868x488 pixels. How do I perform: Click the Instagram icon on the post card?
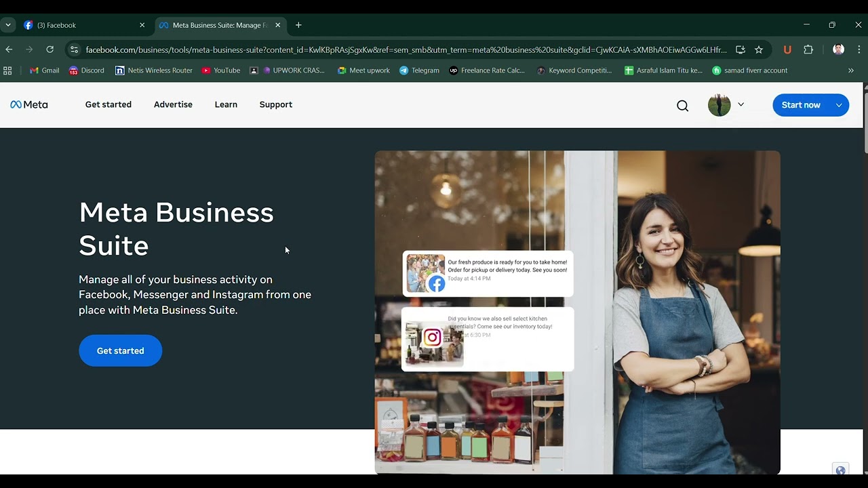(432, 337)
